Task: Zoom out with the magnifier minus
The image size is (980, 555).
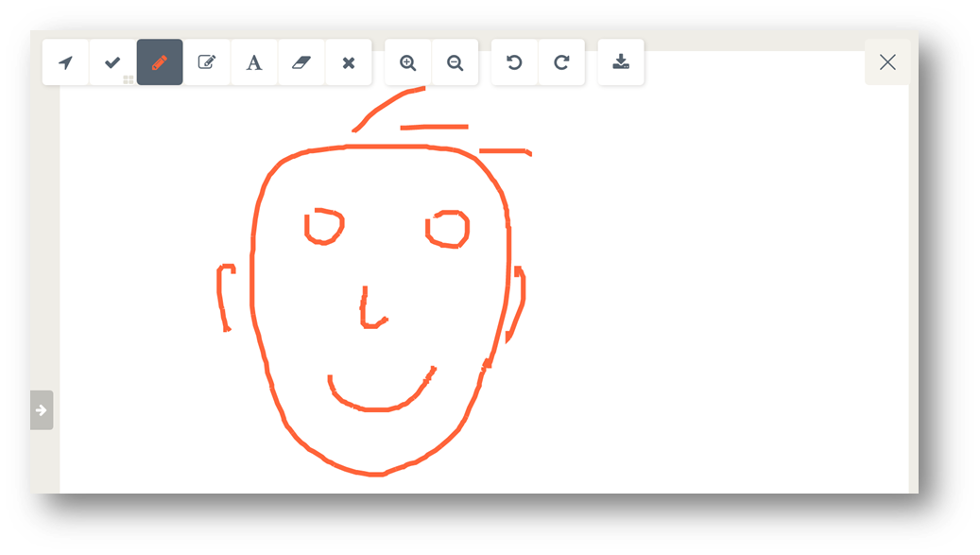Action: pos(455,62)
